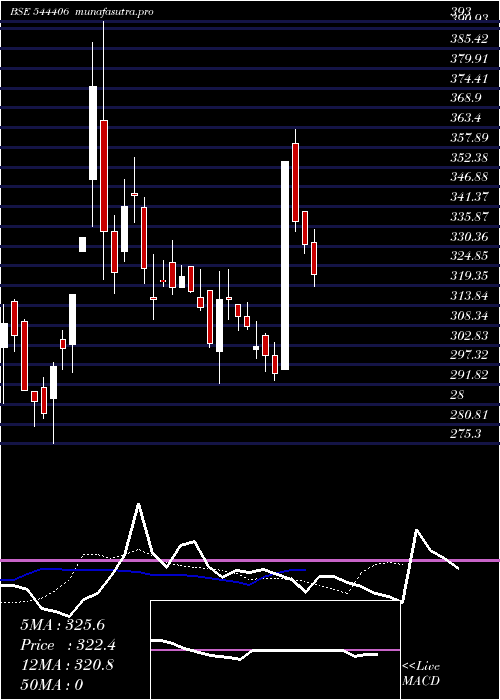
Task: Select the 291.82 price level label
Action: tap(469, 375)
